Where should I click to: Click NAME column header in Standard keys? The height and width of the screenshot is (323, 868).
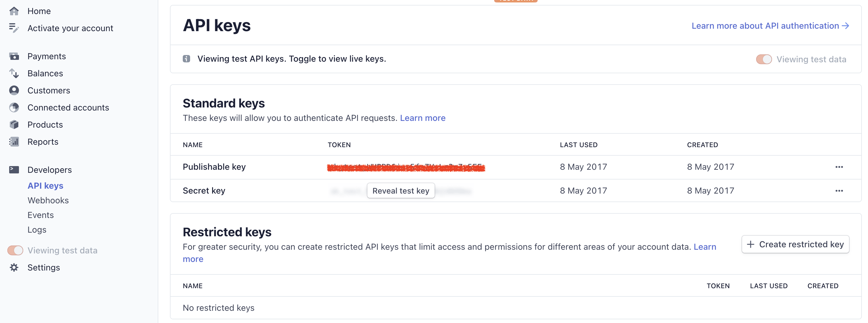tap(193, 145)
